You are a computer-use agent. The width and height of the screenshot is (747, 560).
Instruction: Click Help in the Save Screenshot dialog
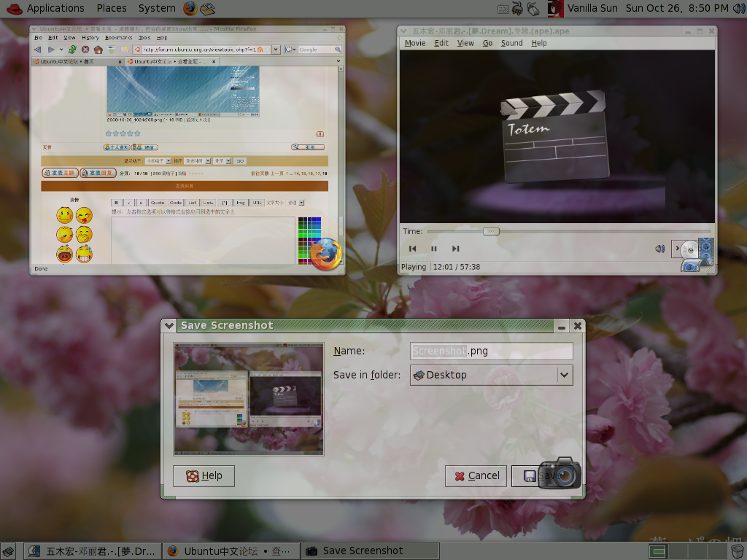pyautogui.click(x=204, y=475)
